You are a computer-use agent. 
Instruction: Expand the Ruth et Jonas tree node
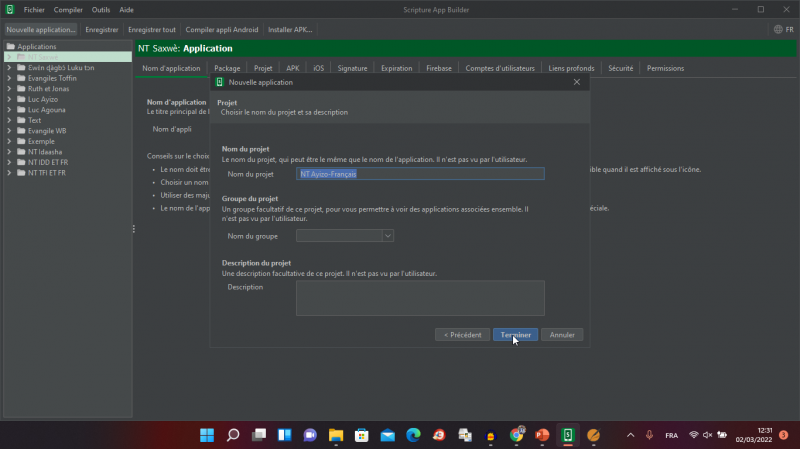(9, 88)
